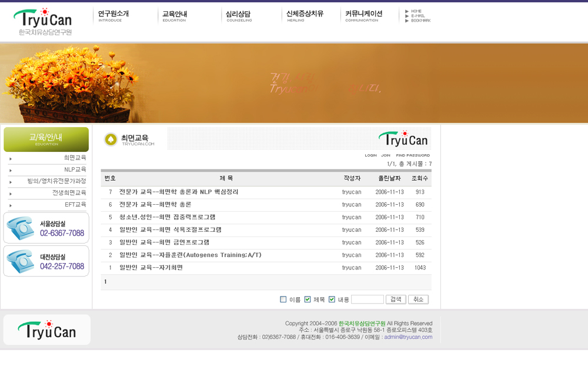Expand the NLP교육 sidebar item
This screenshot has width=588, height=386.
[75, 169]
